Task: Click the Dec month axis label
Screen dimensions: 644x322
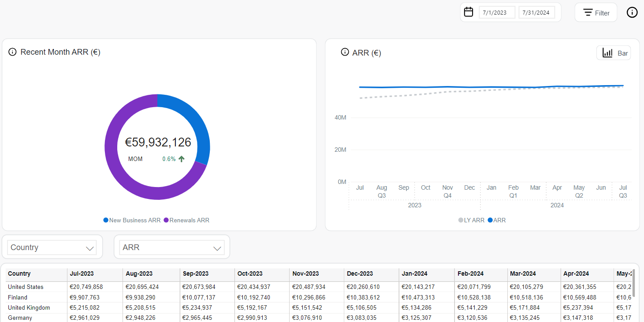Action: [x=469, y=187]
